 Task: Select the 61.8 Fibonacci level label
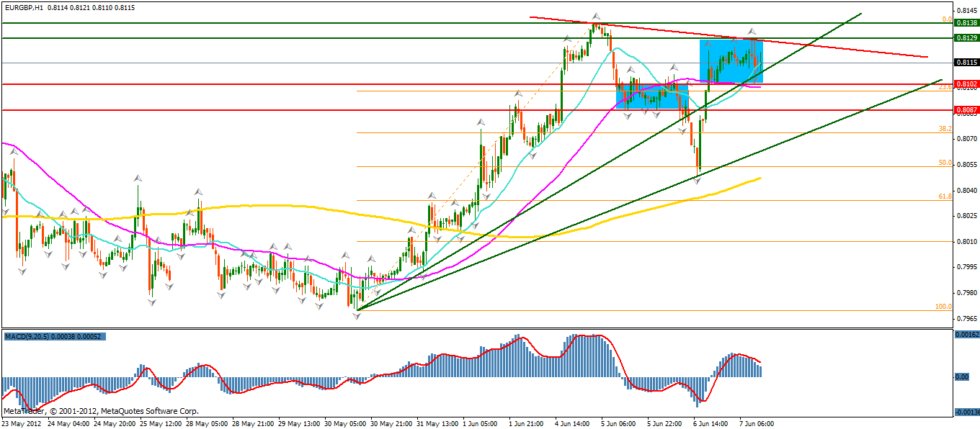945,196
